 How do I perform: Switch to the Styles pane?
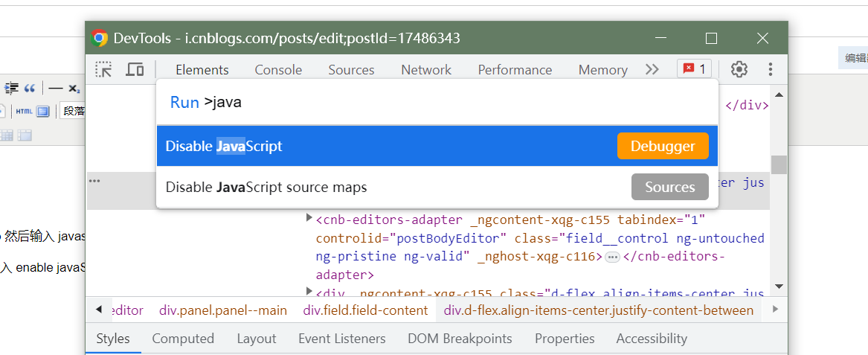coord(113,339)
